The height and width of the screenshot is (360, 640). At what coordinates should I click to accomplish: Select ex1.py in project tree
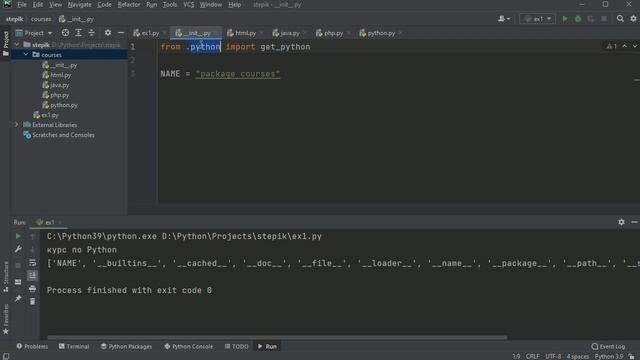coord(50,115)
